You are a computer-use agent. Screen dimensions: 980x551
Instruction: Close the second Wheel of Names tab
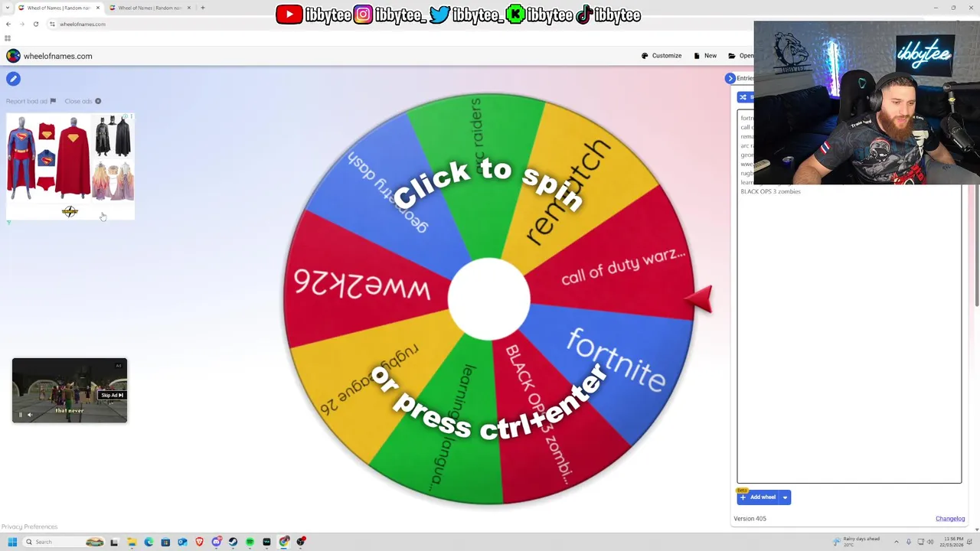189,8
